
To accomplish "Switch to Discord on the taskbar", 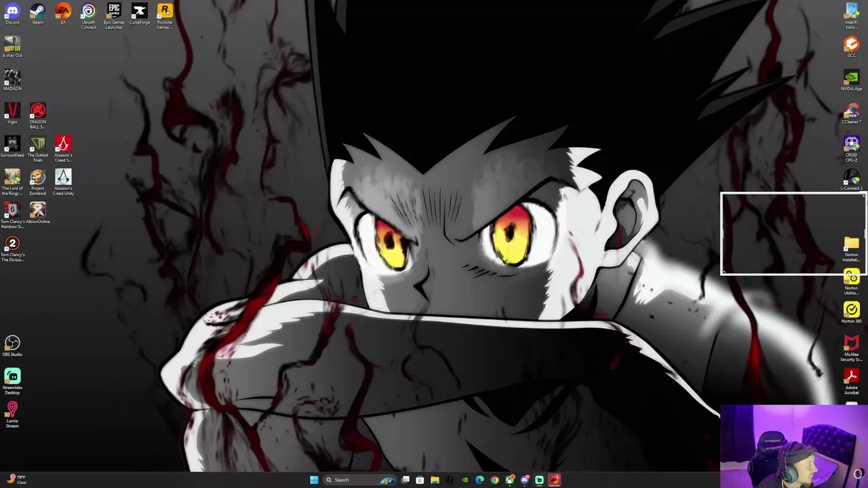I will 524,480.
